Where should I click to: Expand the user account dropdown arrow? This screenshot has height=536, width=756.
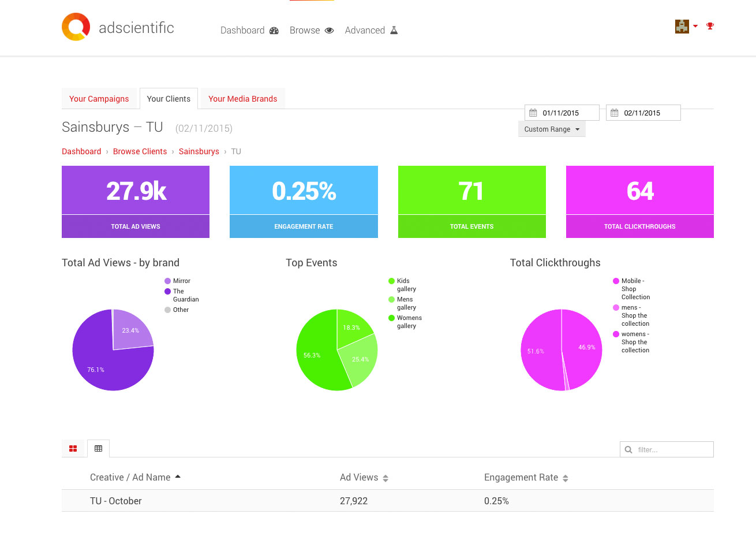(x=695, y=26)
